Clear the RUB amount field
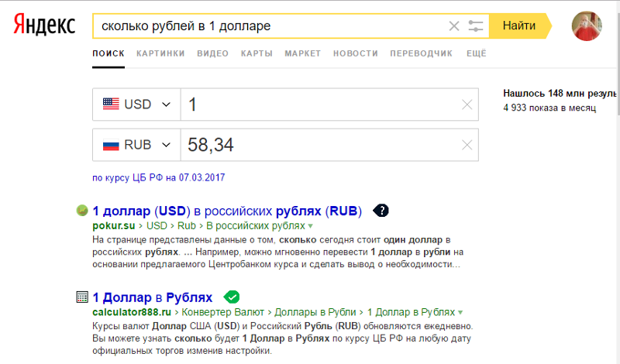This screenshot has width=620, height=364. 467,145
